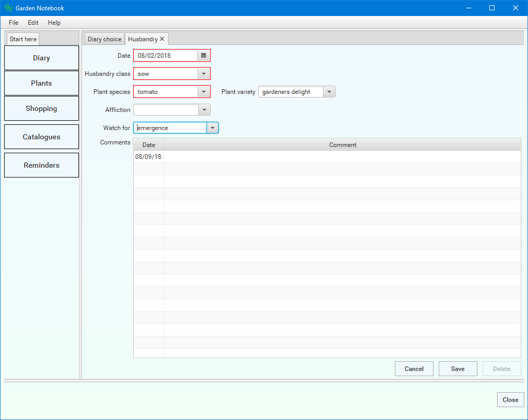This screenshot has height=420, width=528.
Task: Expand the Husbandry class dropdown
Action: (x=204, y=74)
